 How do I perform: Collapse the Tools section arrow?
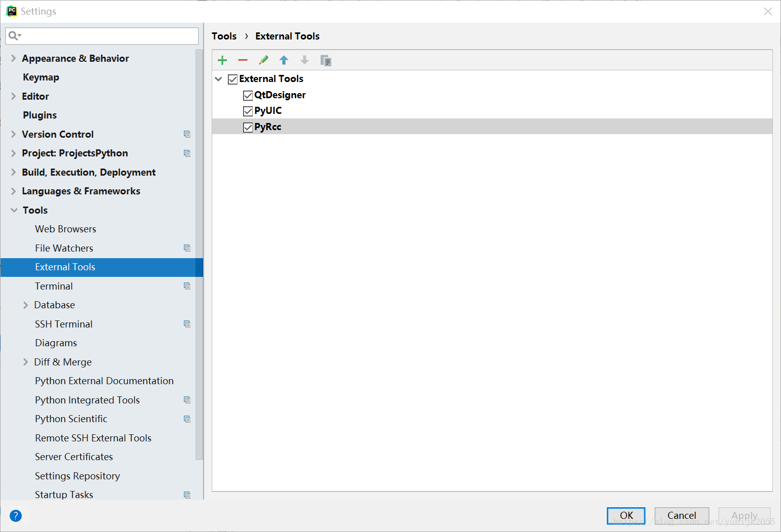pyautogui.click(x=14, y=210)
